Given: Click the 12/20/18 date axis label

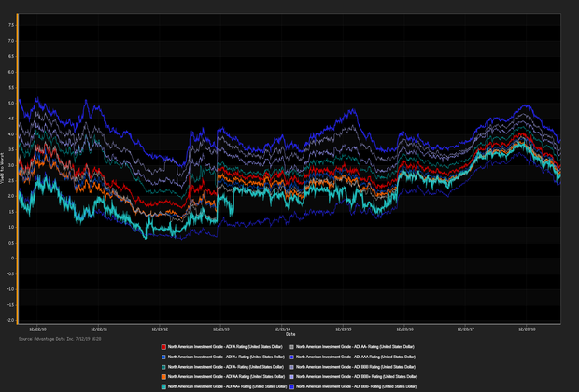Looking at the screenshot, I should click(527, 329).
